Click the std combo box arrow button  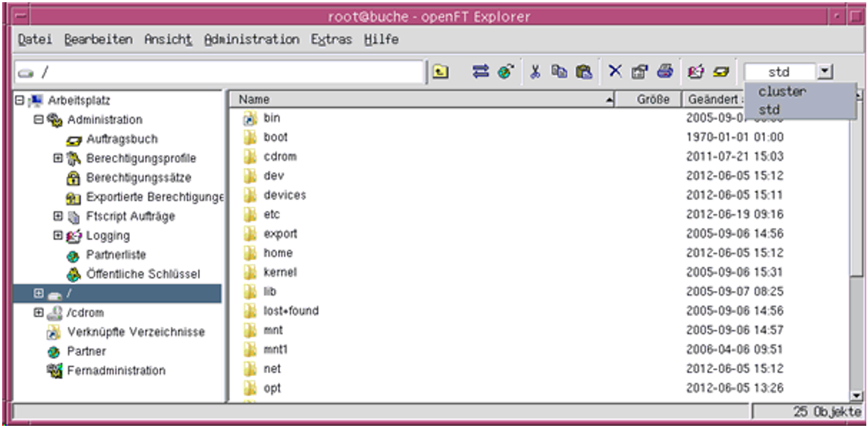pos(824,71)
